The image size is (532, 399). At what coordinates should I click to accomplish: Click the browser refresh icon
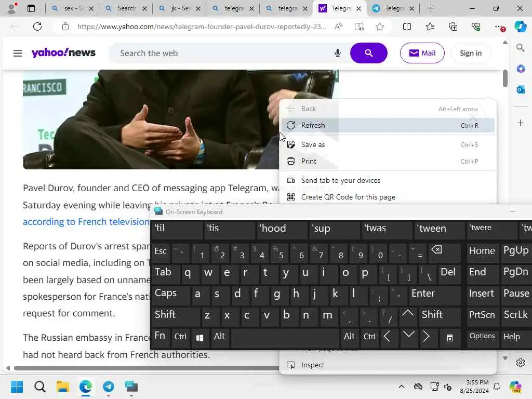pyautogui.click(x=37, y=26)
